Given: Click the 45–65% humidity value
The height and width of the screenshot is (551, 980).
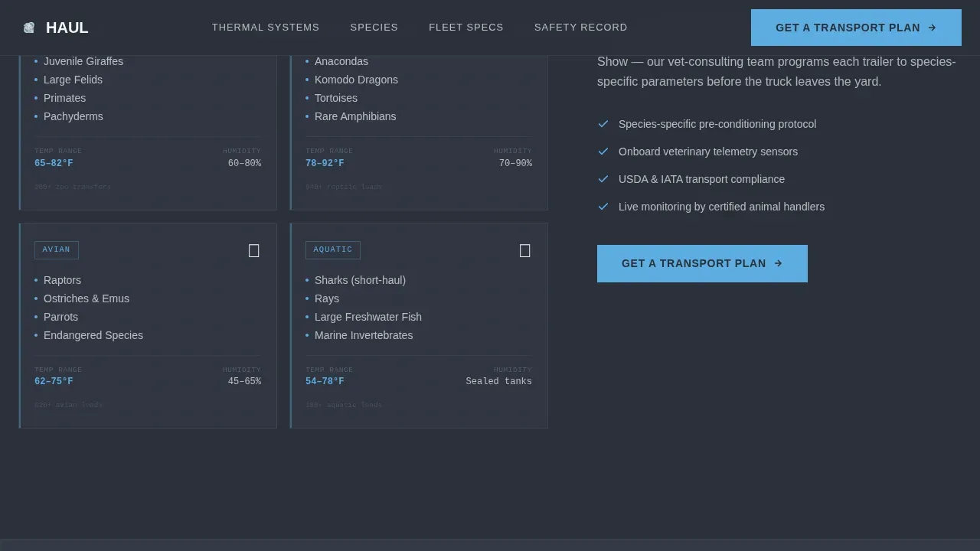Looking at the screenshot, I should (x=244, y=382).
